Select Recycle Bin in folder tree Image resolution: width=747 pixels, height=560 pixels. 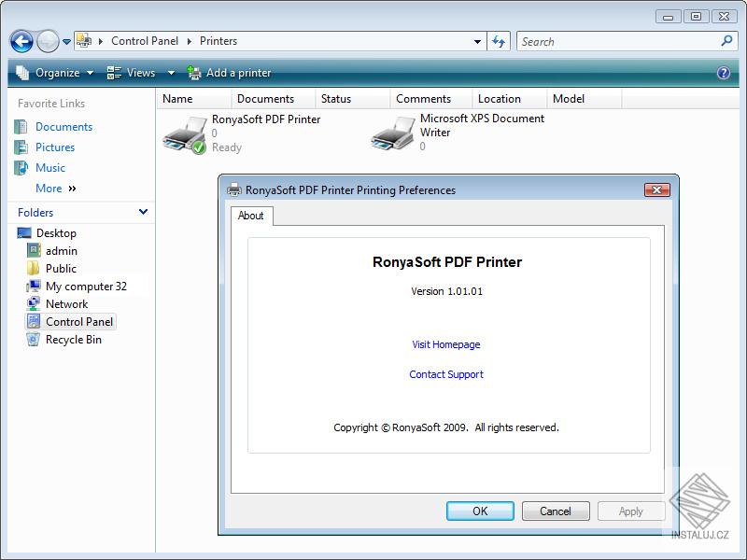(x=74, y=340)
